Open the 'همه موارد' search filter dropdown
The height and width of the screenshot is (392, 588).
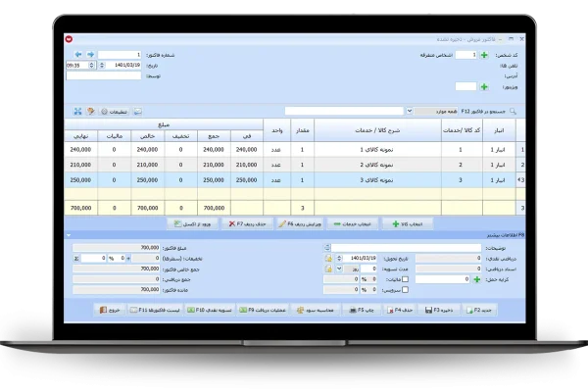(x=408, y=111)
